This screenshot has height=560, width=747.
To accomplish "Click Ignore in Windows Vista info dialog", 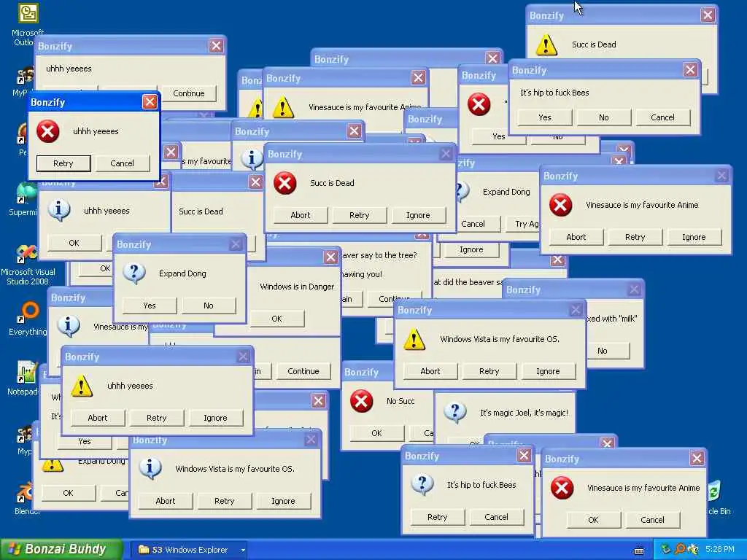I will [x=283, y=501].
